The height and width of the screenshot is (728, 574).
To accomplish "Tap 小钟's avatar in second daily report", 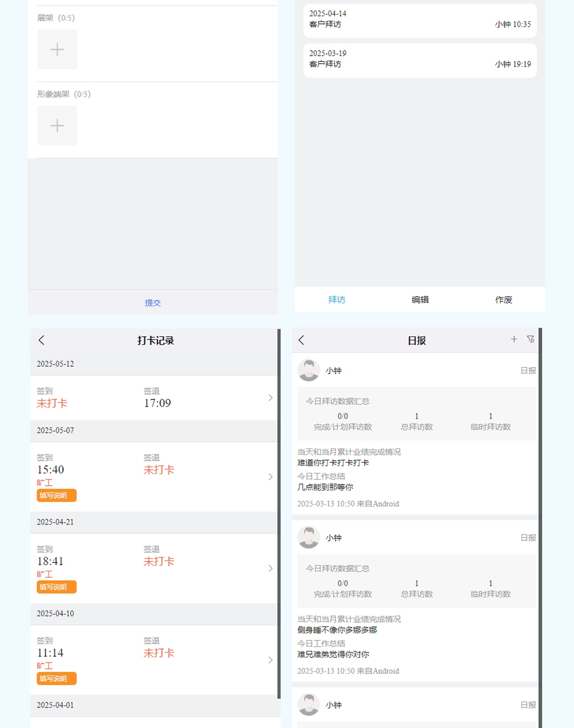I will (x=308, y=537).
